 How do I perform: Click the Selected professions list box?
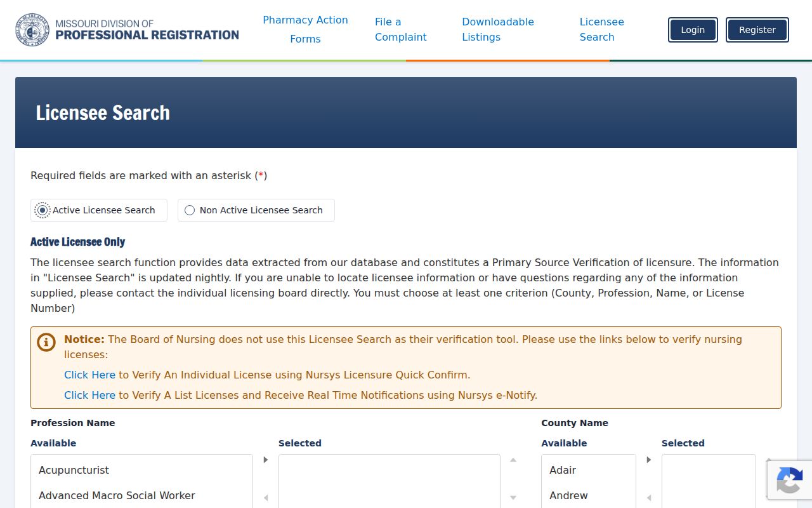click(390, 481)
